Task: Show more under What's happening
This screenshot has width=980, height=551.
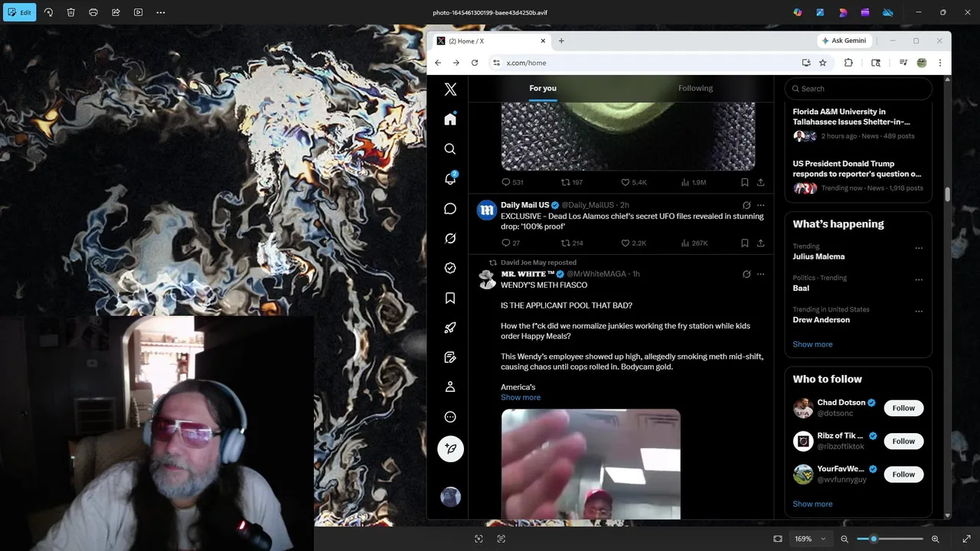Action: pos(812,344)
